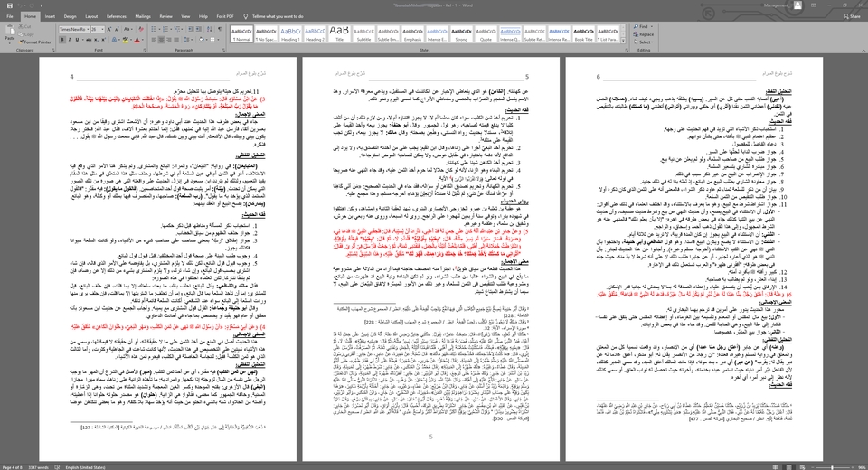This screenshot has height=470, width=868.
Task: Share the document
Action: (852, 16)
